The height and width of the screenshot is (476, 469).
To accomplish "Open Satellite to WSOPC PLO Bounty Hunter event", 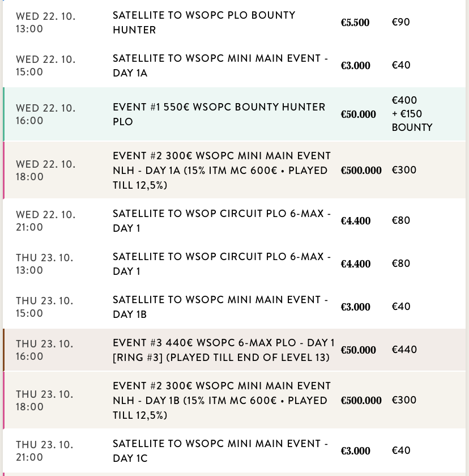I will click(x=204, y=23).
